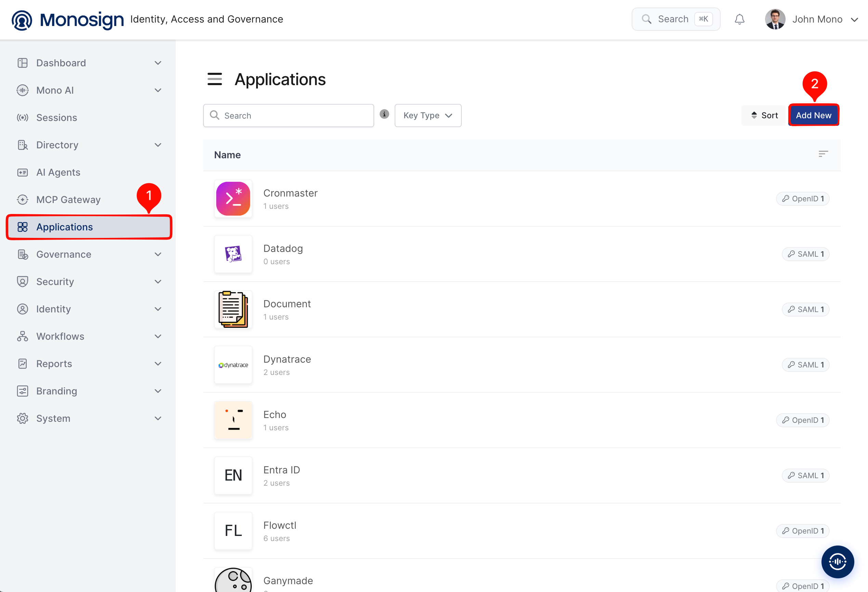The height and width of the screenshot is (592, 868).
Task: Click the Ganymade application name
Action: [288, 580]
